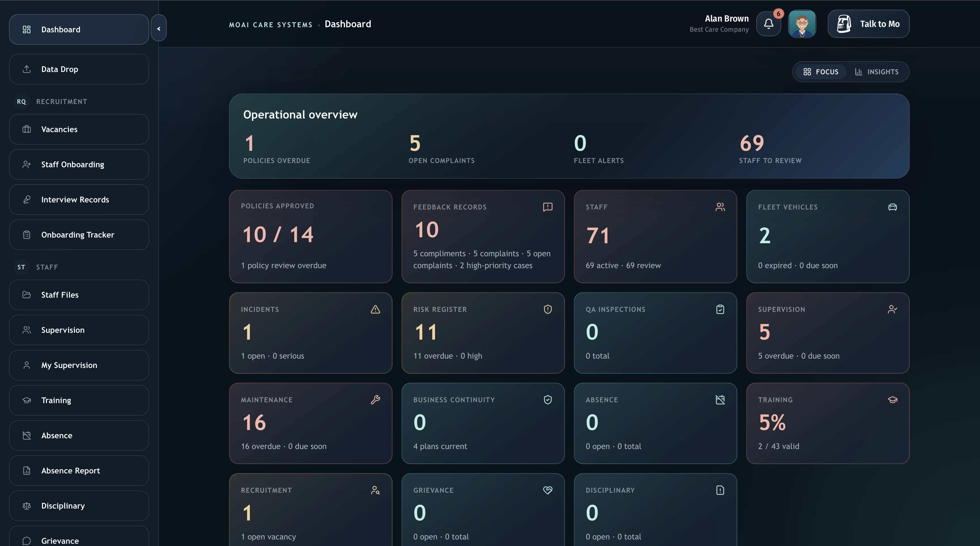Open the notifications bell icon

768,24
